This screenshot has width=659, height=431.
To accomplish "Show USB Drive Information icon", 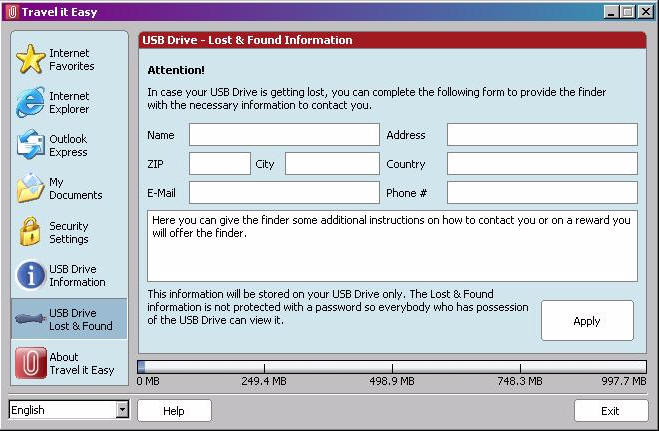I will click(x=31, y=275).
